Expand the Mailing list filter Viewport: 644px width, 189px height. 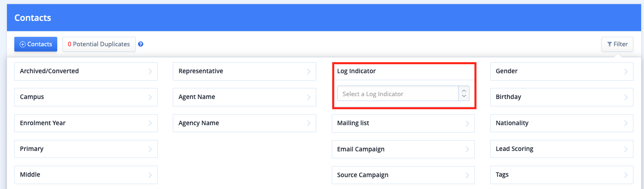click(x=403, y=123)
